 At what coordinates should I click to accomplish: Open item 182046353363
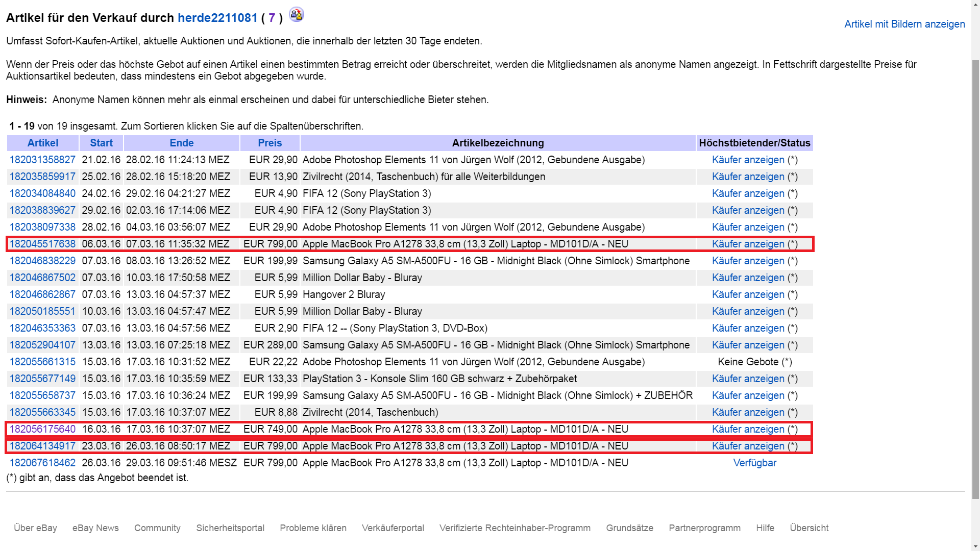coord(42,328)
